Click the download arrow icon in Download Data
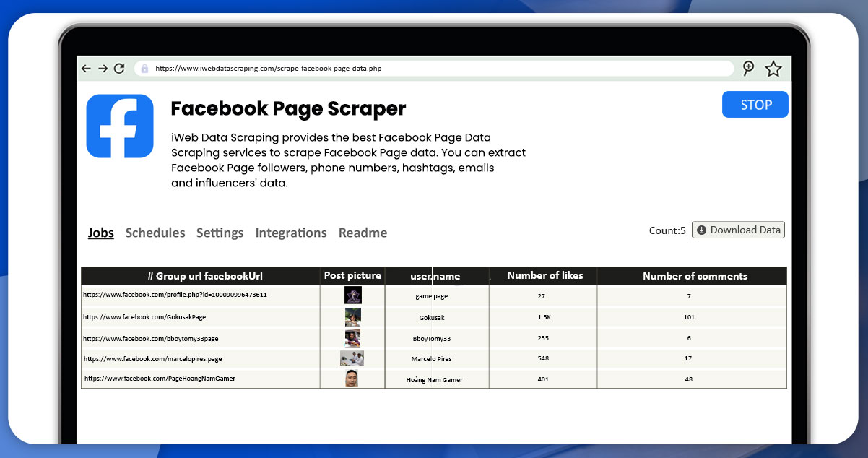868x458 pixels. [x=702, y=230]
